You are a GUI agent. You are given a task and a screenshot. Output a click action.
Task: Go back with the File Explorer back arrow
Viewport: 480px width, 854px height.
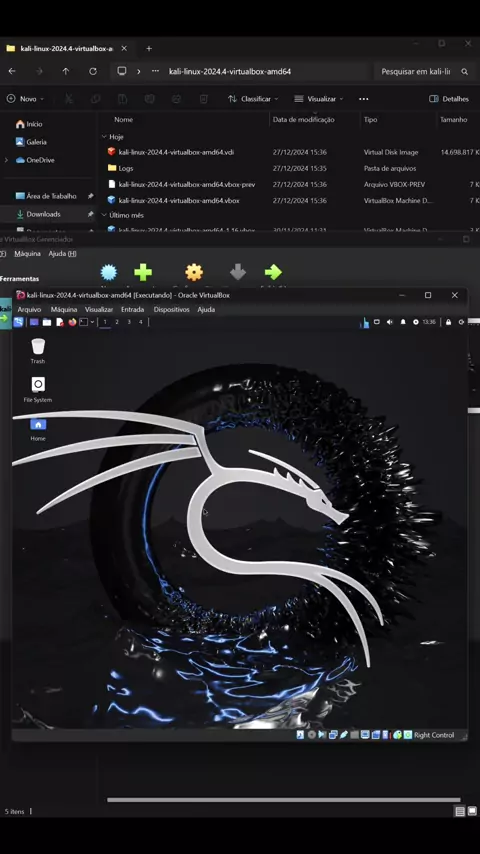pos(12,71)
